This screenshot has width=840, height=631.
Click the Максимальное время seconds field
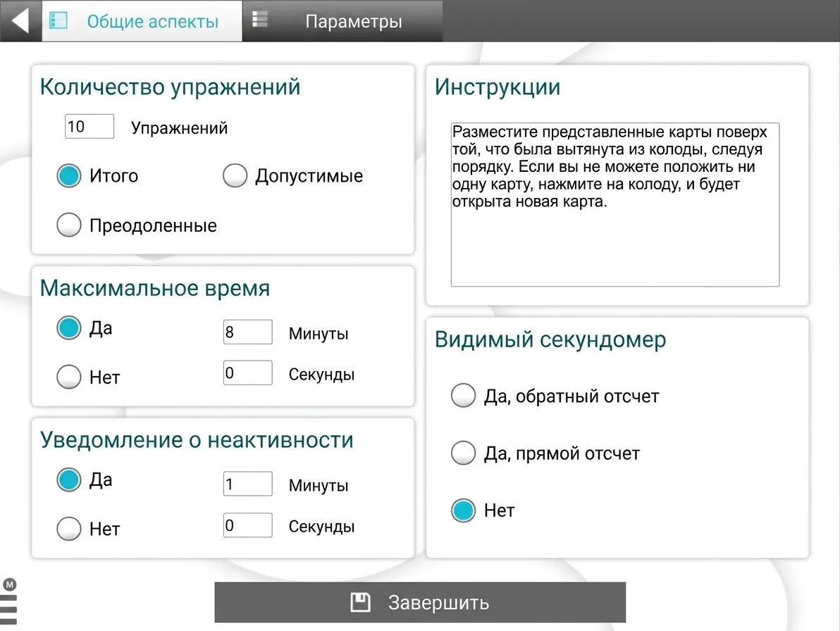pyautogui.click(x=247, y=373)
